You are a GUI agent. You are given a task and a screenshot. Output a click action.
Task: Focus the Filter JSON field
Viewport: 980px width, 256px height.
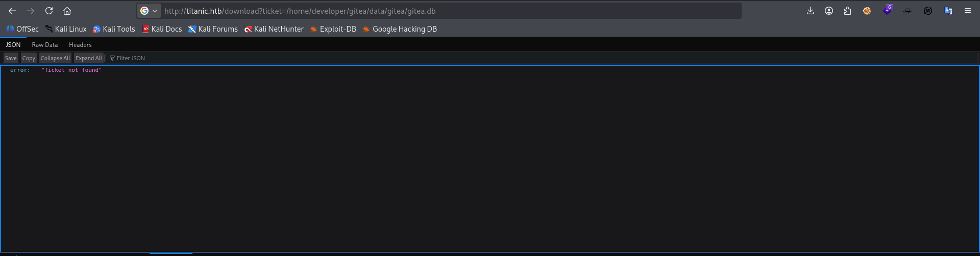point(542,58)
